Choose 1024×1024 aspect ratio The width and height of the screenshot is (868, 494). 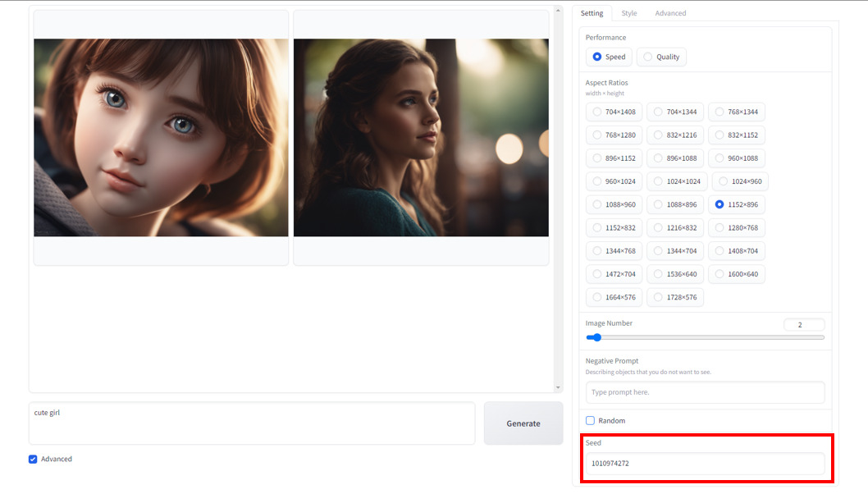(x=677, y=181)
